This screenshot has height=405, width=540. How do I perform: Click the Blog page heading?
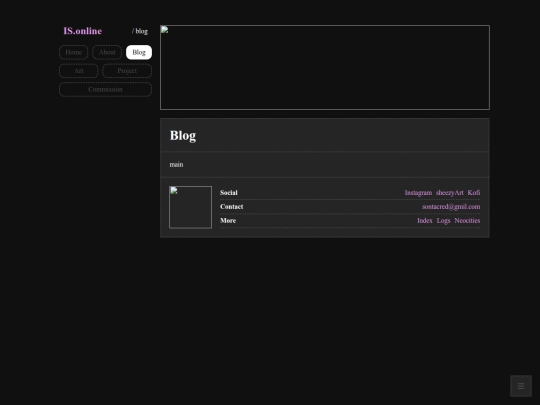pos(183,135)
